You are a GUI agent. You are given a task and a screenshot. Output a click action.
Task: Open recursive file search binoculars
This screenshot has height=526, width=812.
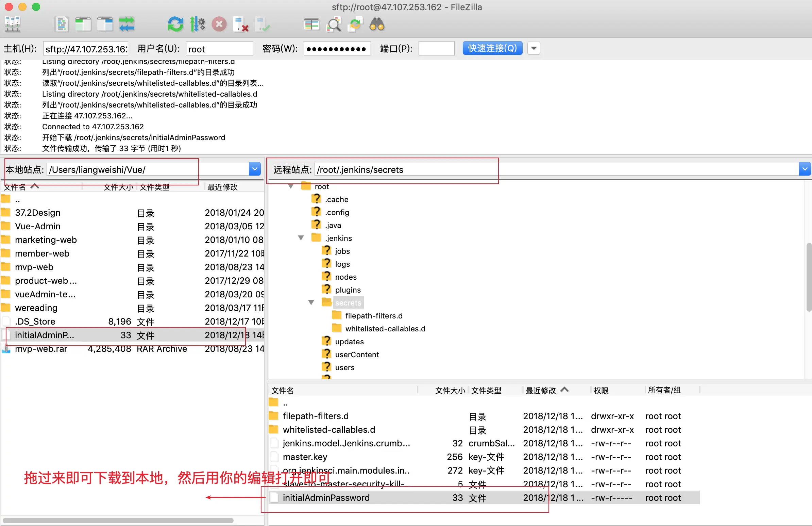pyautogui.click(x=377, y=24)
